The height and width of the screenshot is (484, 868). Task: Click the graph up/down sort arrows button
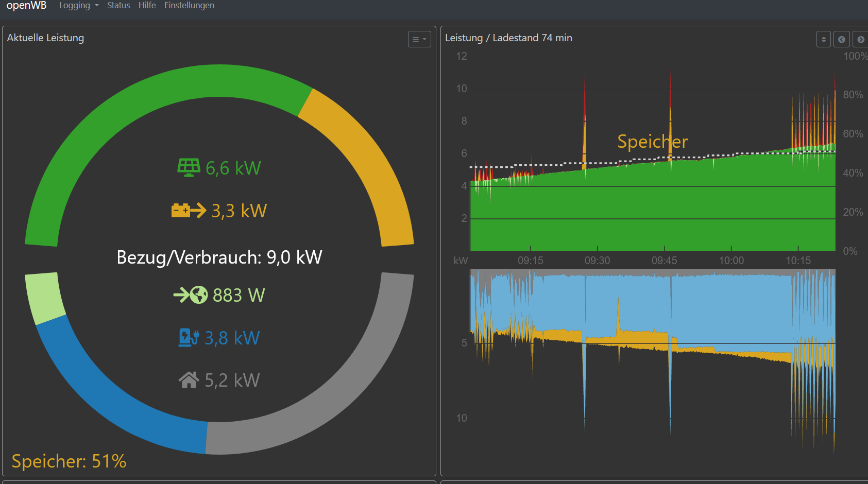pos(823,39)
